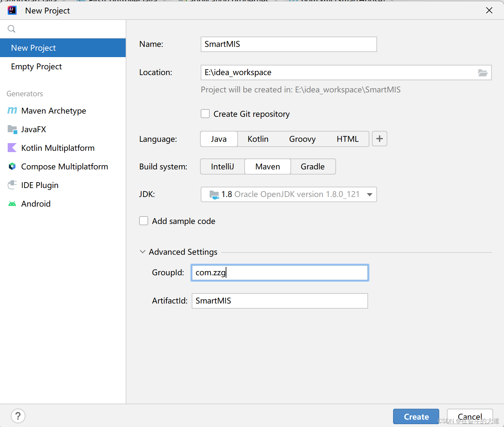Viewport: 504px width, 427px height.
Task: Click the IDE Plugin icon
Action: (x=12, y=185)
